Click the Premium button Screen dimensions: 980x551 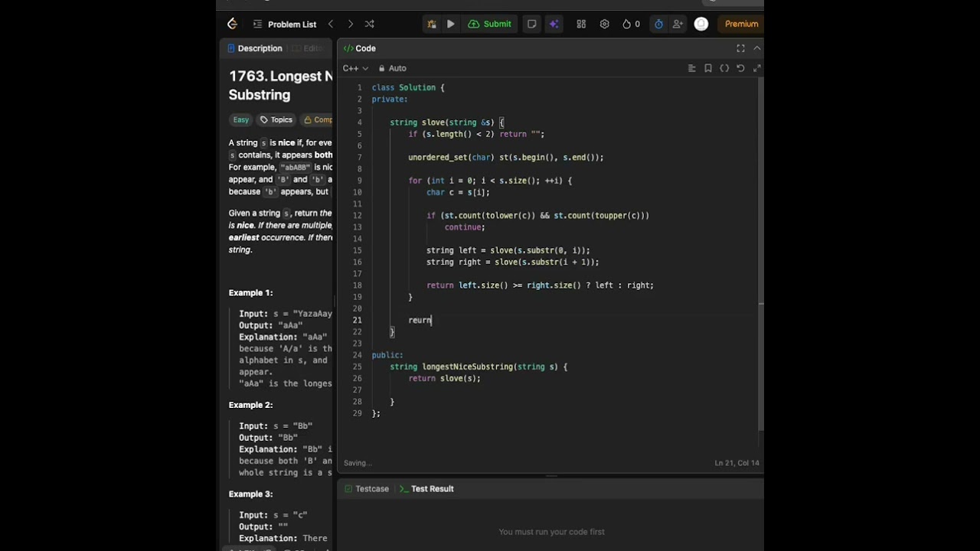click(741, 24)
